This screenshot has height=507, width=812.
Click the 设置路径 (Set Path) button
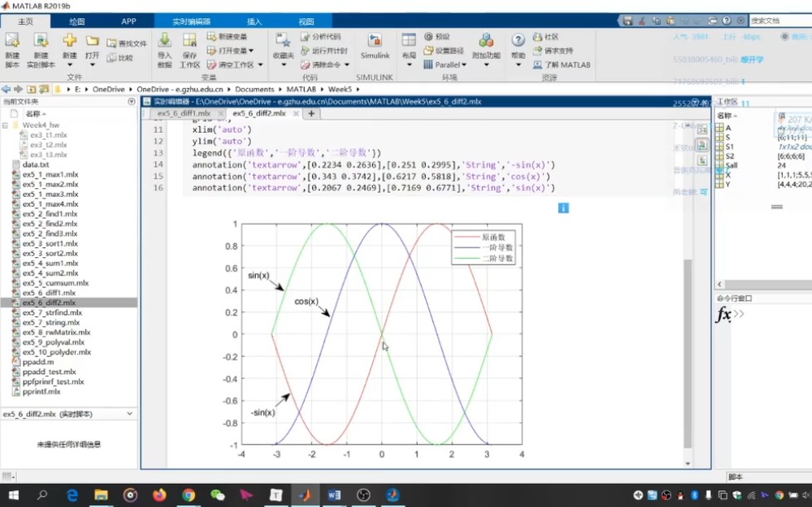tap(444, 51)
